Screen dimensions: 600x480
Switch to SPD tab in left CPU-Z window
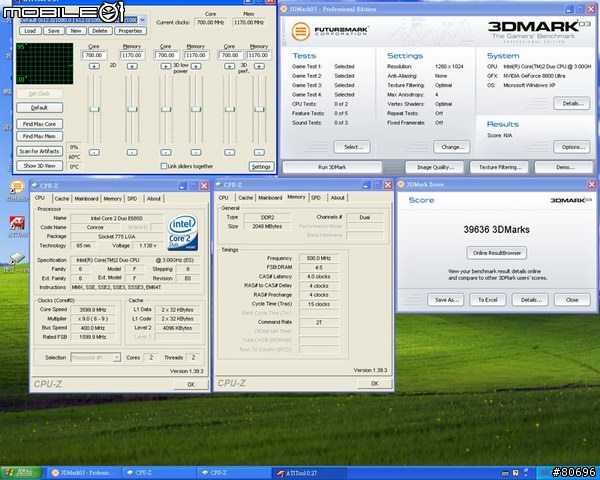click(132, 198)
